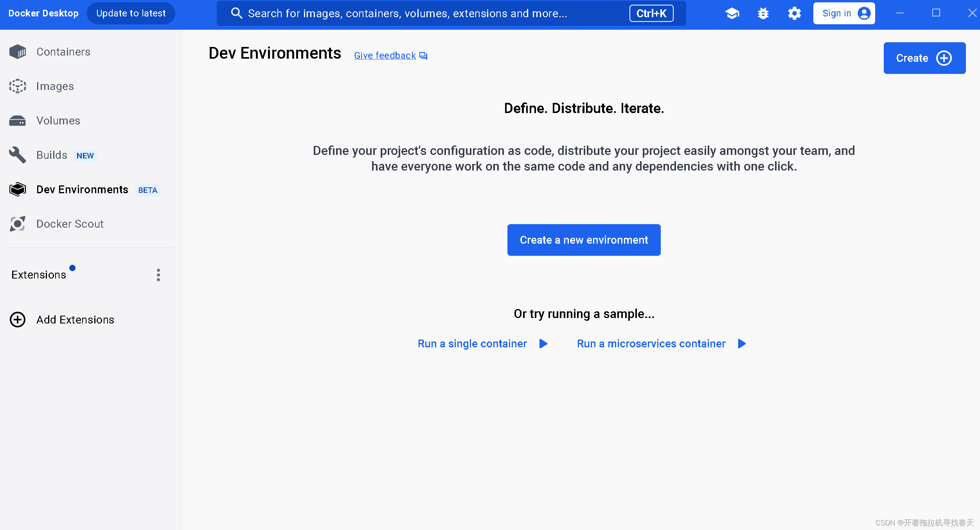Click the Docker Scout icon
Image resolution: width=980 pixels, height=530 pixels.
(18, 224)
